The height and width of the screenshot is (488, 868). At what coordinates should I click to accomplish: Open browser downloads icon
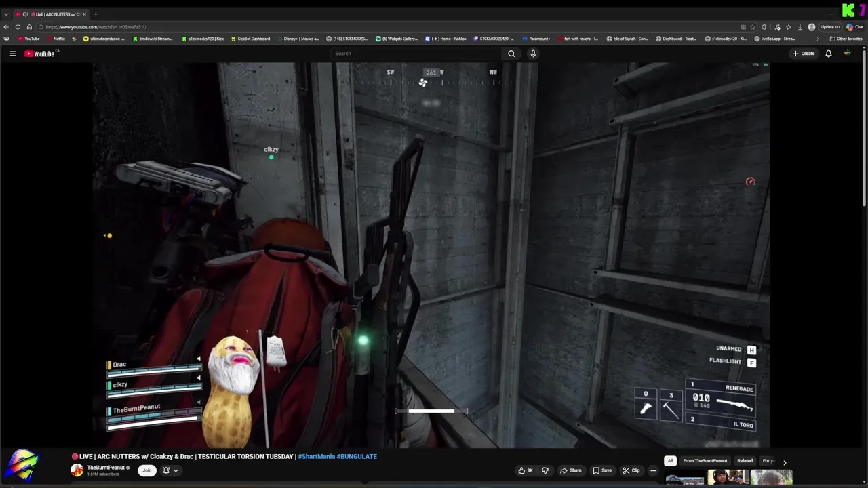pyautogui.click(x=800, y=27)
